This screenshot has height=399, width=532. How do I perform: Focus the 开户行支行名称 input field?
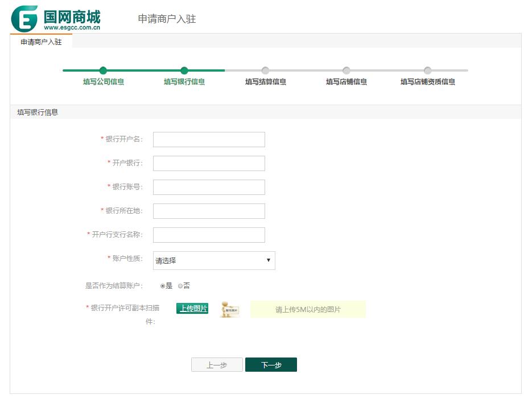click(x=209, y=235)
